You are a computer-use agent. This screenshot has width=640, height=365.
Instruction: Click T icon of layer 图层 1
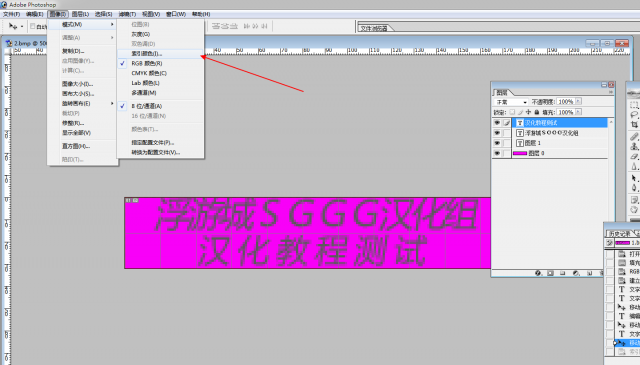(520, 143)
